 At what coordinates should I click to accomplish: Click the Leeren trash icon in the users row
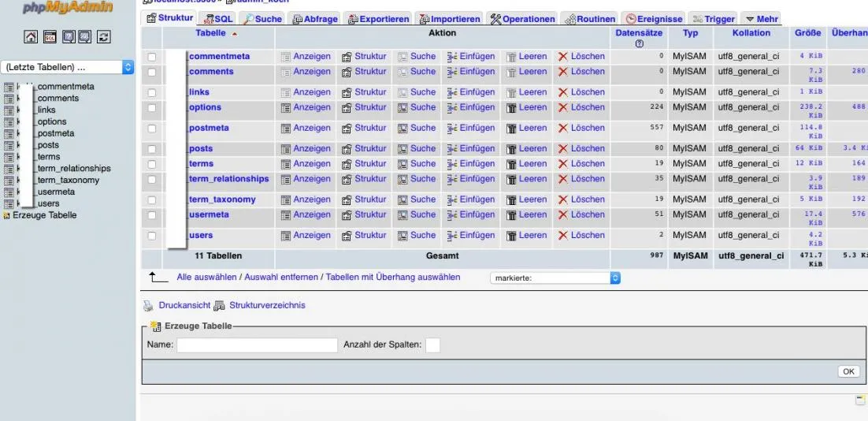(x=511, y=236)
